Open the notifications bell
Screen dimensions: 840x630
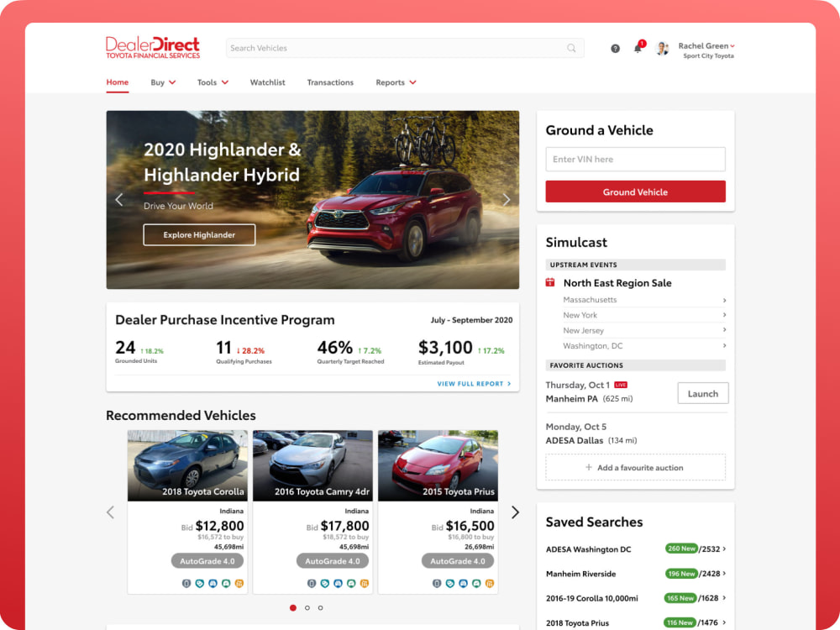click(x=638, y=48)
